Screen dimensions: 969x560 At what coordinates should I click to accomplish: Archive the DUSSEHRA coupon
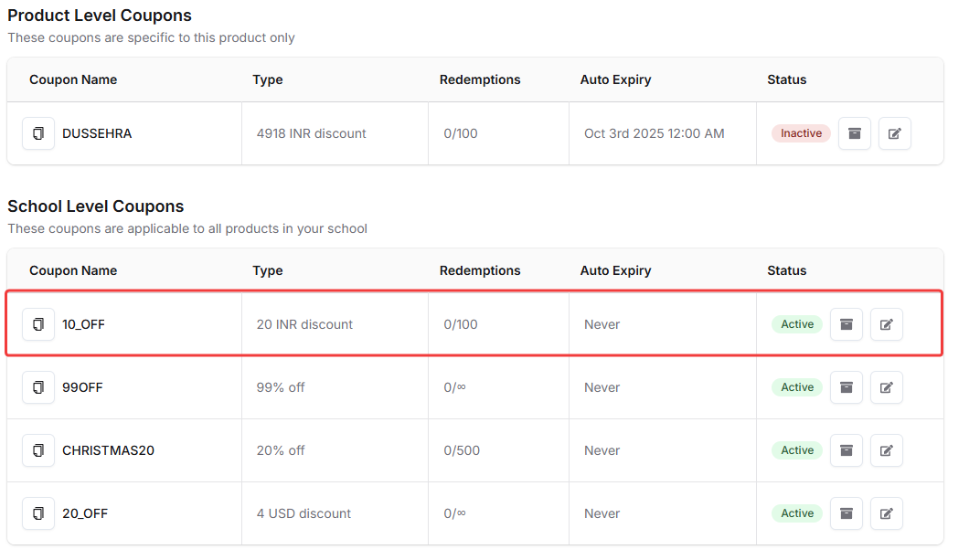[854, 133]
